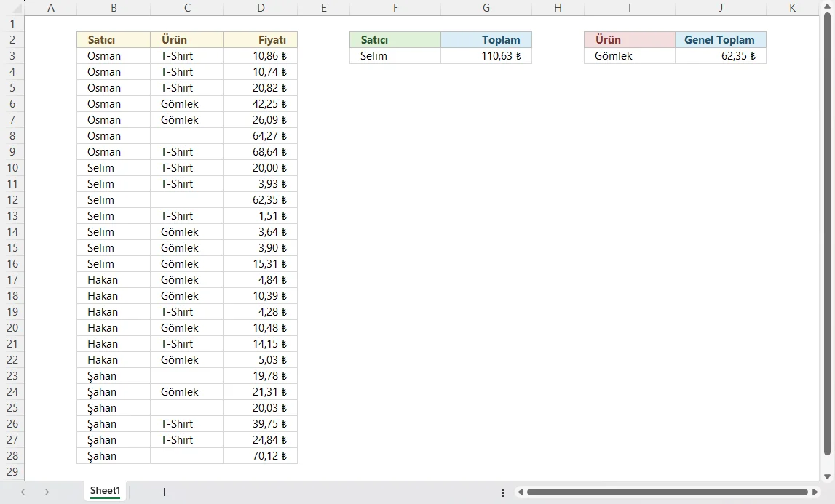Image resolution: width=835 pixels, height=504 pixels.
Task: Select column H header
Action: (x=558, y=8)
